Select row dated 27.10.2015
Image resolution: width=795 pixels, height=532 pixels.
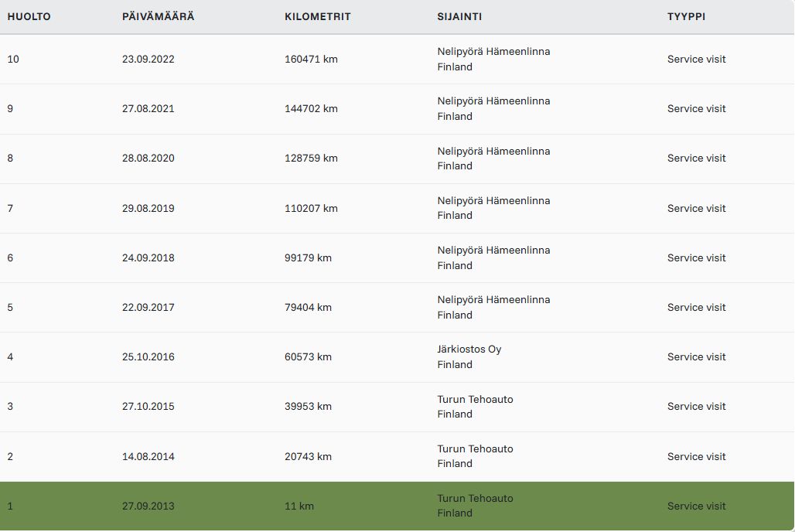[397, 407]
